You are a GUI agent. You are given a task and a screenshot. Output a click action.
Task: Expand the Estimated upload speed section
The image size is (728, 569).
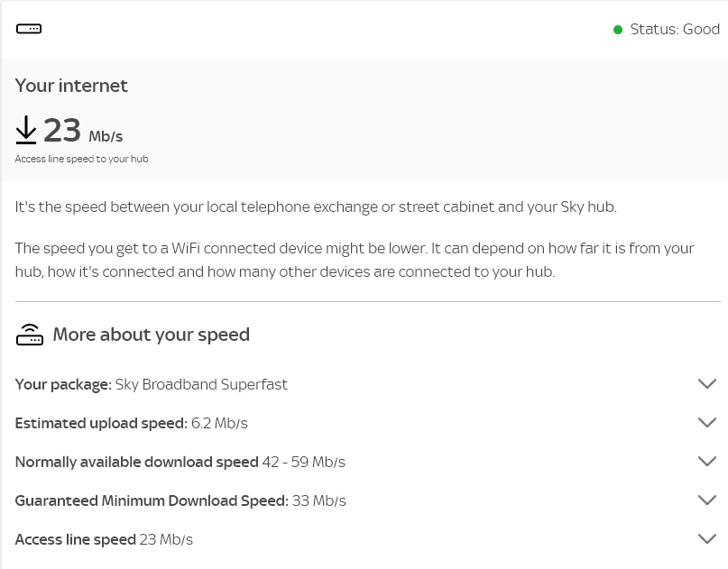(707, 422)
